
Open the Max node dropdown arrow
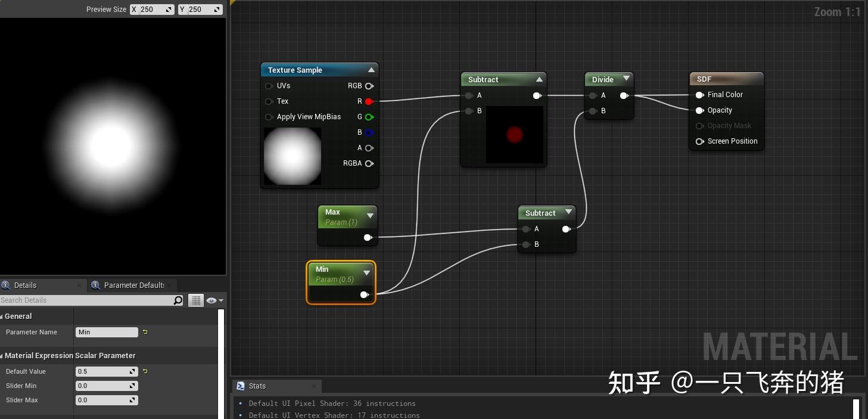coord(371,216)
